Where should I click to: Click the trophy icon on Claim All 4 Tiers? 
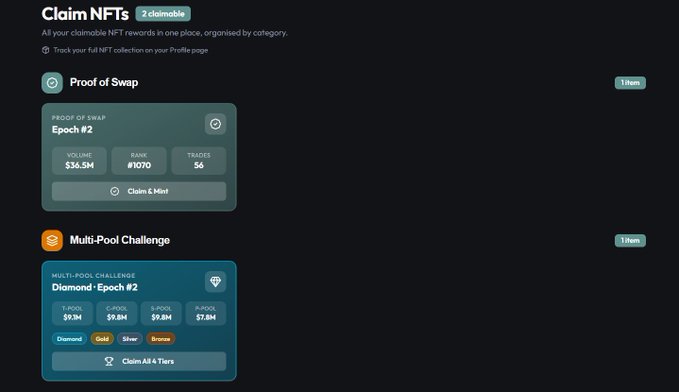[109, 361]
